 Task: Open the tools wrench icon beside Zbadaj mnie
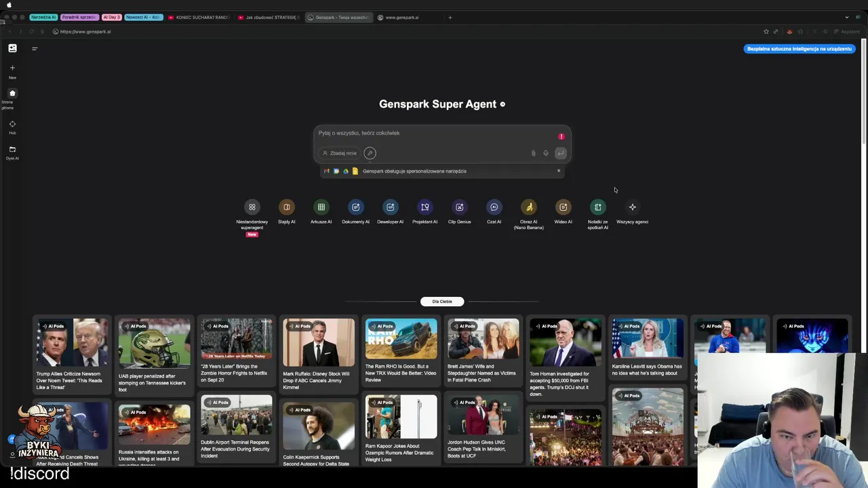pyautogui.click(x=370, y=153)
